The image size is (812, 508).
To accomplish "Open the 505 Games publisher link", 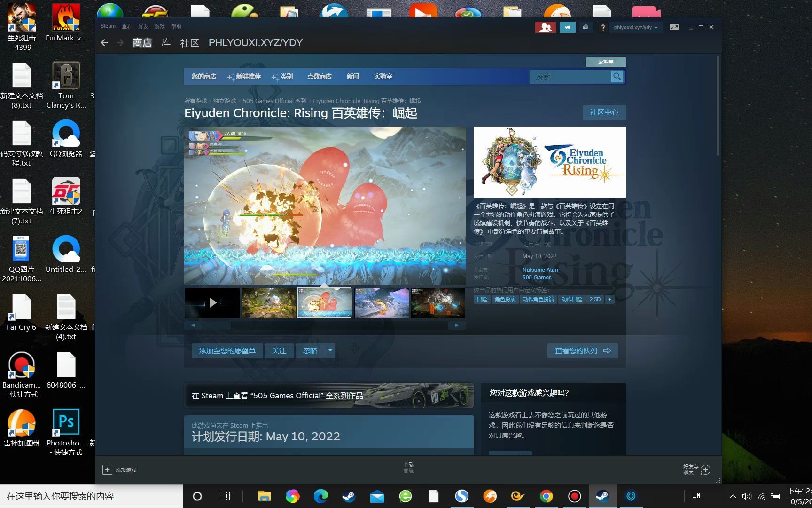I will [x=537, y=277].
